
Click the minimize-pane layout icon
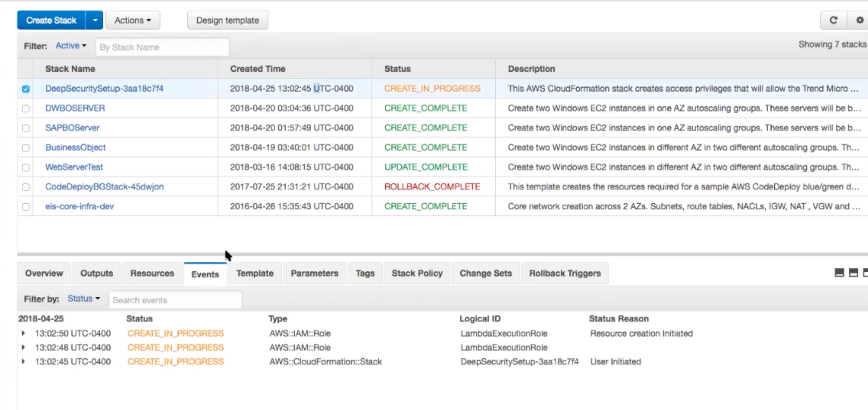tap(839, 273)
